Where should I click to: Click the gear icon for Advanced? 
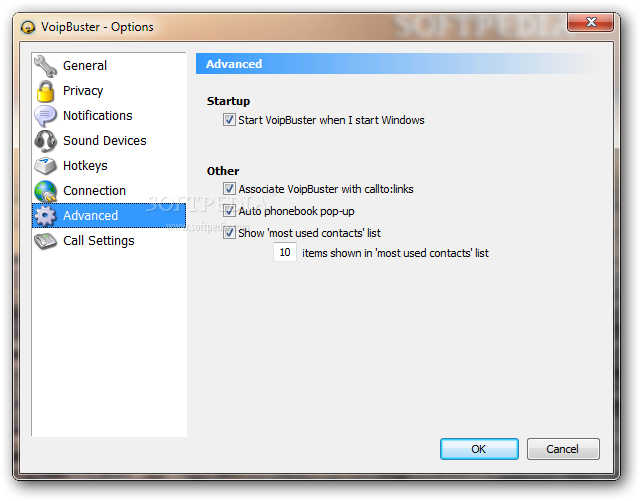tap(45, 216)
